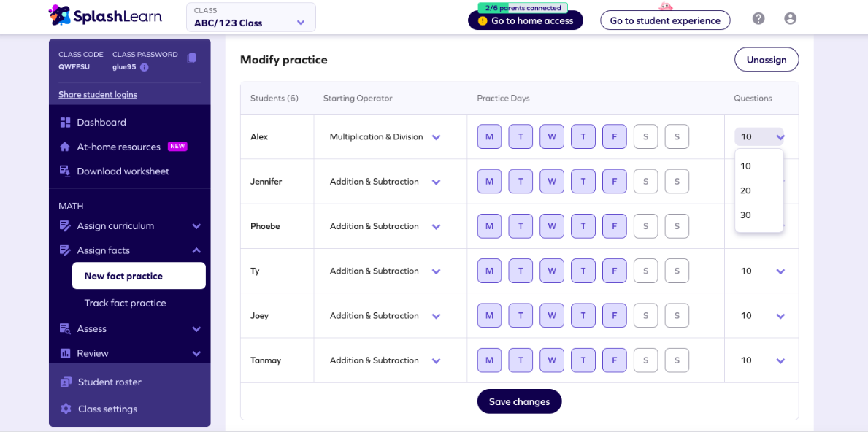Click the Unassign button
Image resolution: width=868 pixels, height=432 pixels.
[767, 60]
